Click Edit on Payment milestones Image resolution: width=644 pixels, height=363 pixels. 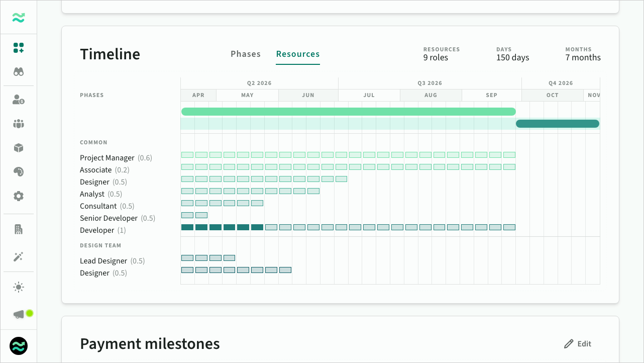pyautogui.click(x=578, y=344)
